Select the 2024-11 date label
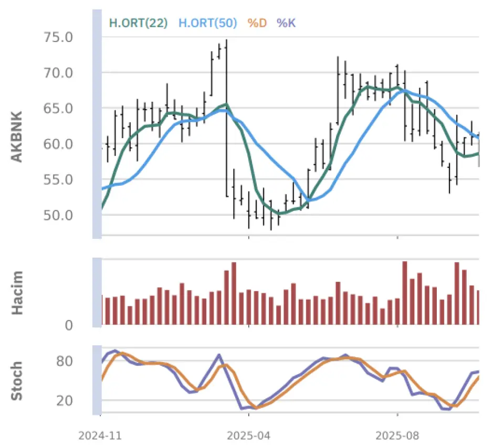 pyautogui.click(x=100, y=436)
